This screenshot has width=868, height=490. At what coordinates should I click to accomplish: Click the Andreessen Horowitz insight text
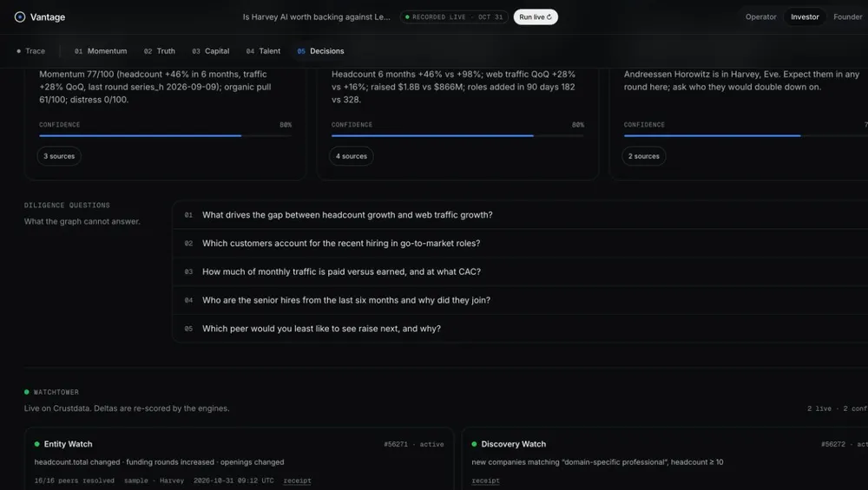pos(742,81)
